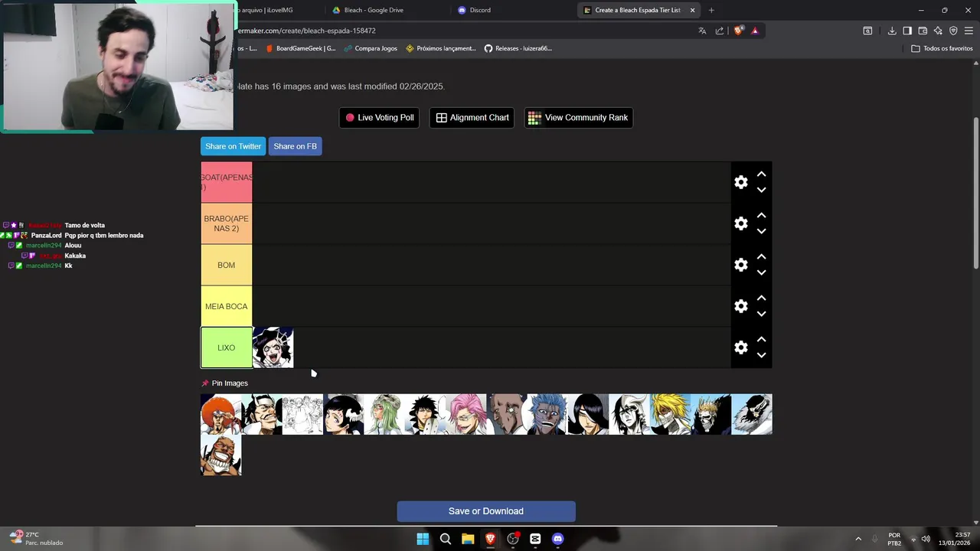Pick the blue-haired character thumbnail
The height and width of the screenshot is (551, 980).
click(547, 414)
